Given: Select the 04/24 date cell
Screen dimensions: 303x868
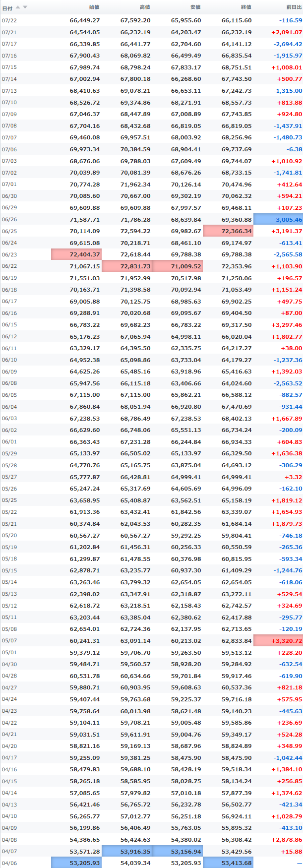Looking at the screenshot, I should (9, 699).
